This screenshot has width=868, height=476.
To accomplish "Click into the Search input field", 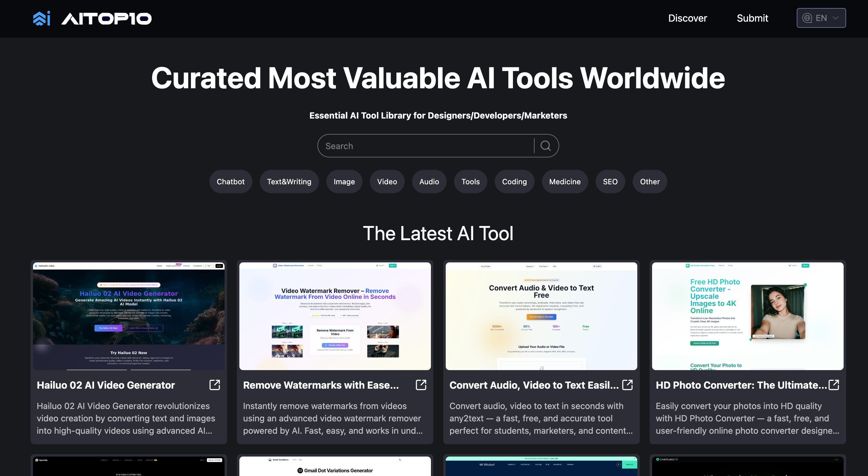I will pos(424,146).
